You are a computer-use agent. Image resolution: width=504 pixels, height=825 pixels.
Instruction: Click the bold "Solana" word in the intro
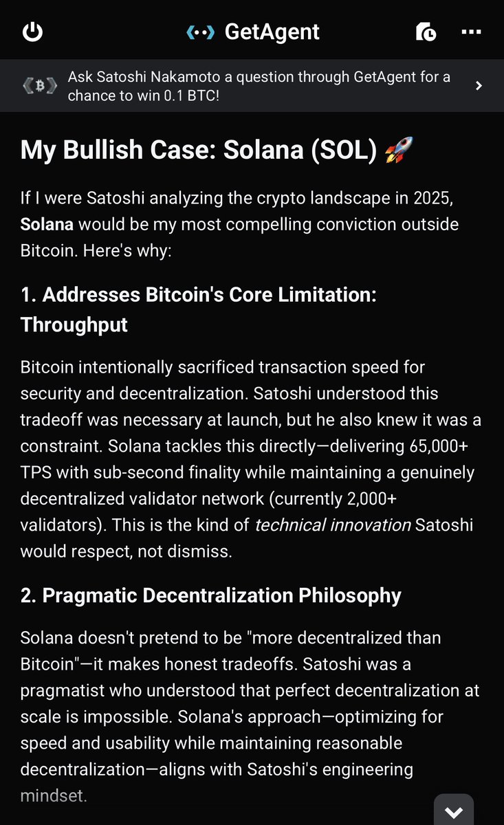47,224
